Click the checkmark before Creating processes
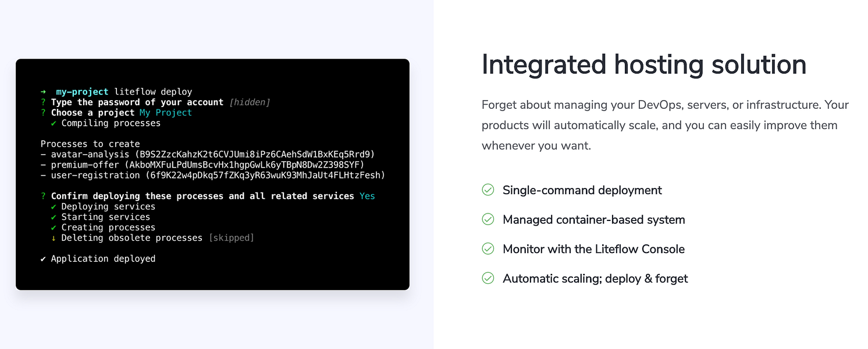Screen dimensions: 868x349 (x=54, y=227)
